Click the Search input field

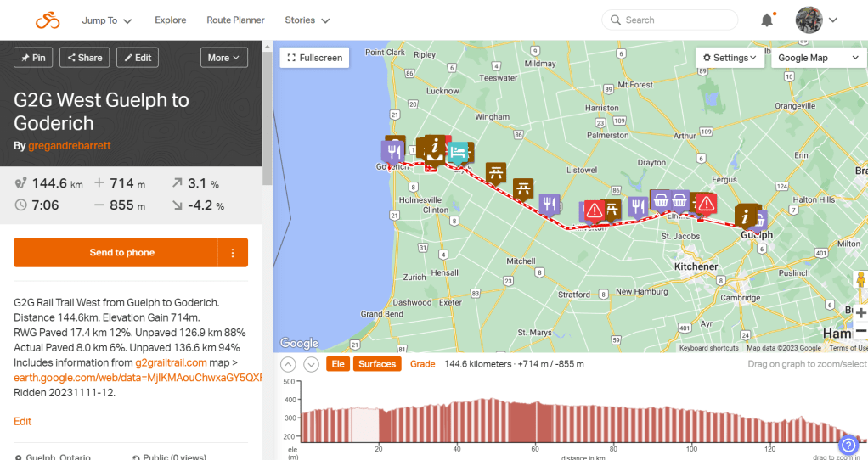click(677, 20)
